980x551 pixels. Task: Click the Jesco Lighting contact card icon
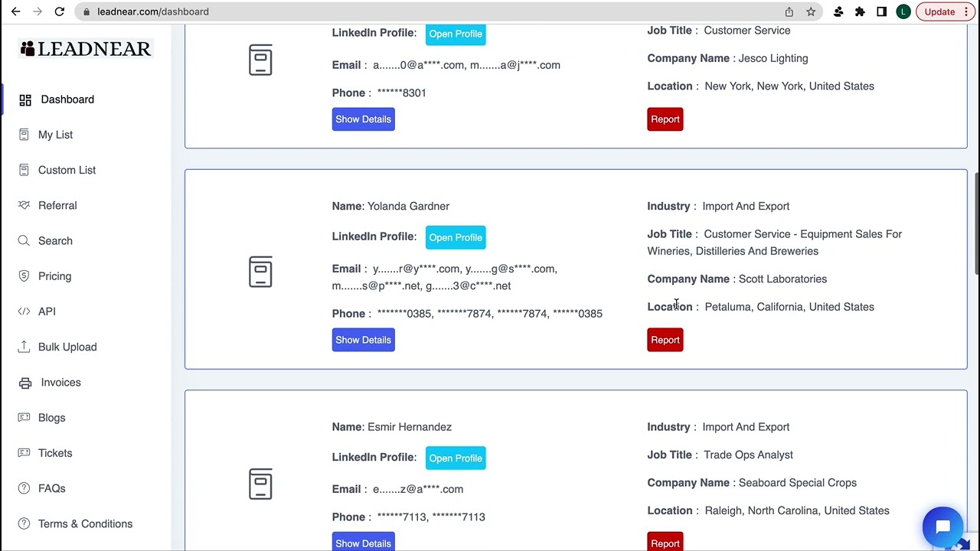260,60
